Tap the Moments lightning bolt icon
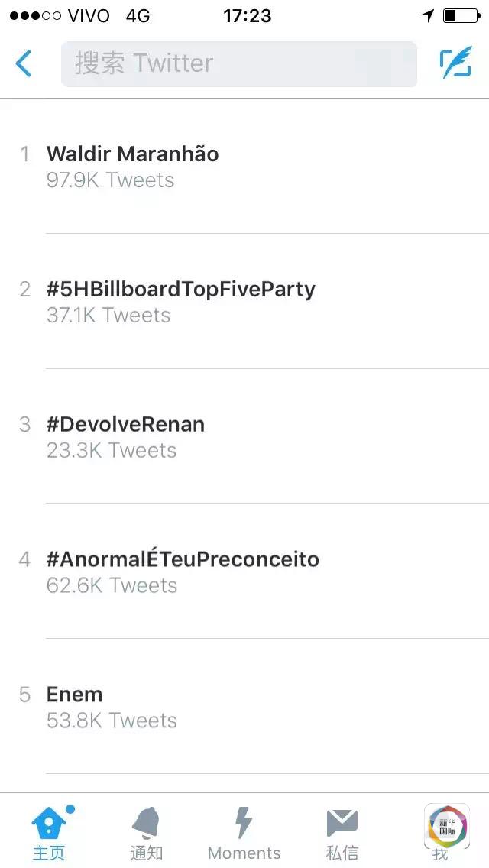Image resolution: width=489 pixels, height=868 pixels. coord(244,822)
